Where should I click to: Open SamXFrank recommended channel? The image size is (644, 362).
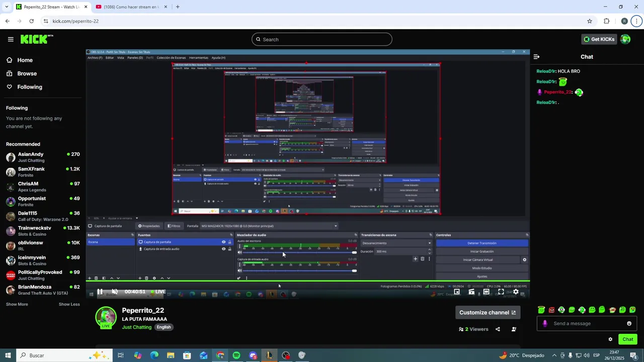pyautogui.click(x=43, y=172)
